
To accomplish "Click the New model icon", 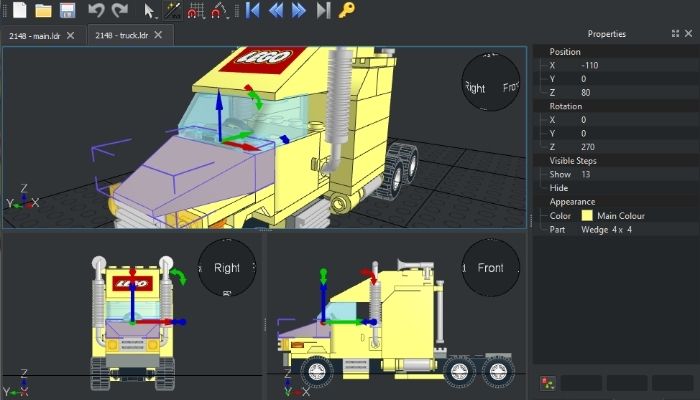I will (18, 11).
